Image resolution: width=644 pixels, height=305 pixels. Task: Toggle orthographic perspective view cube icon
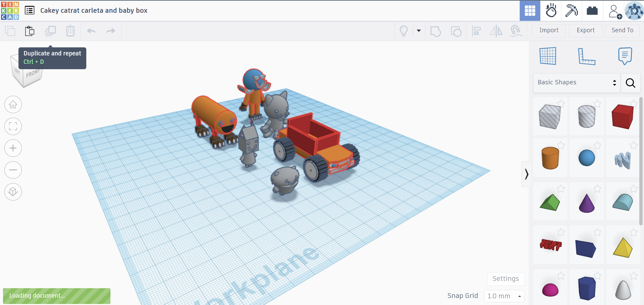click(13, 192)
